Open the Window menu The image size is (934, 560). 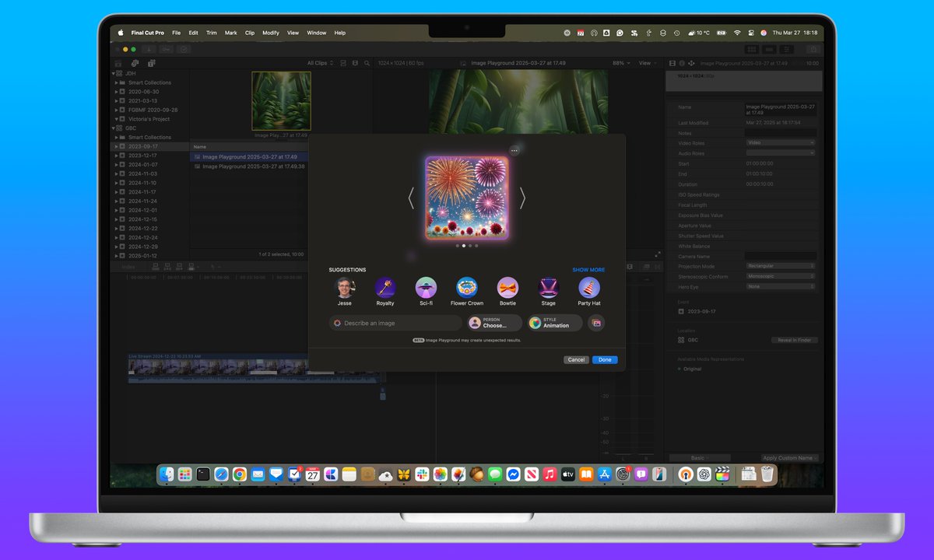click(316, 33)
